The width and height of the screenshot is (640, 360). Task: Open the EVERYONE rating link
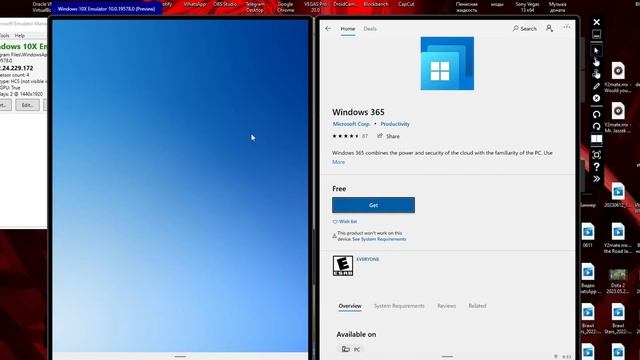[368, 259]
